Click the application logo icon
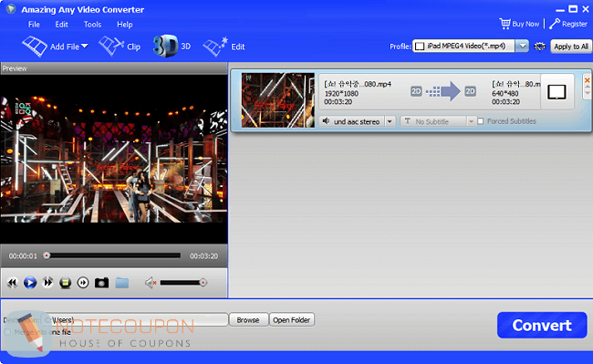 (11, 9)
